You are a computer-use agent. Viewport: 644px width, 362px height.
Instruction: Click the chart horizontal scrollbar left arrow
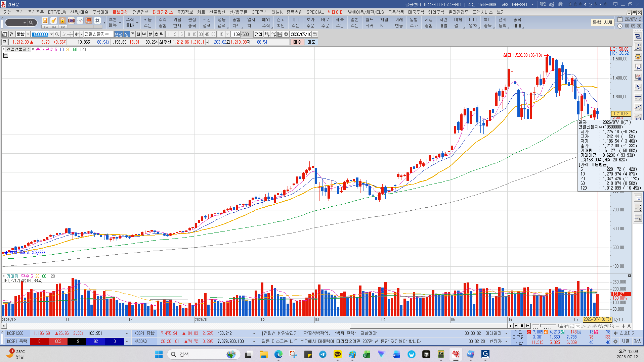4,326
